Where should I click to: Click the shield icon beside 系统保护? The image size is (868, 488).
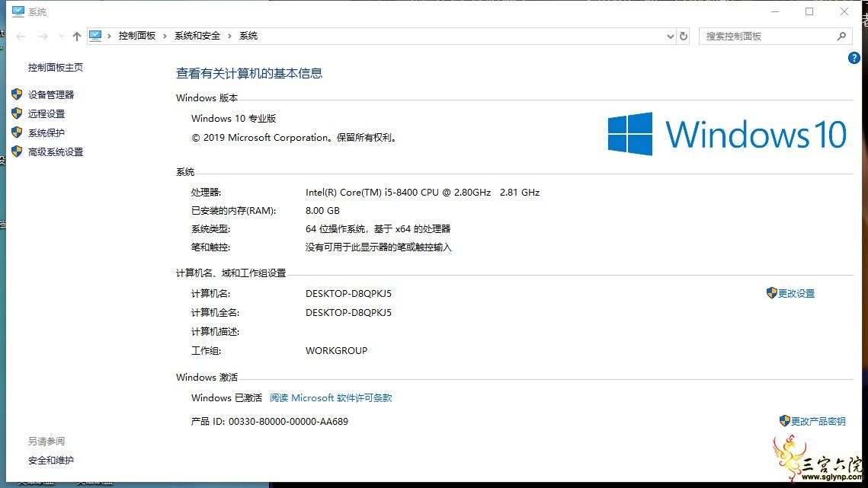pos(18,132)
